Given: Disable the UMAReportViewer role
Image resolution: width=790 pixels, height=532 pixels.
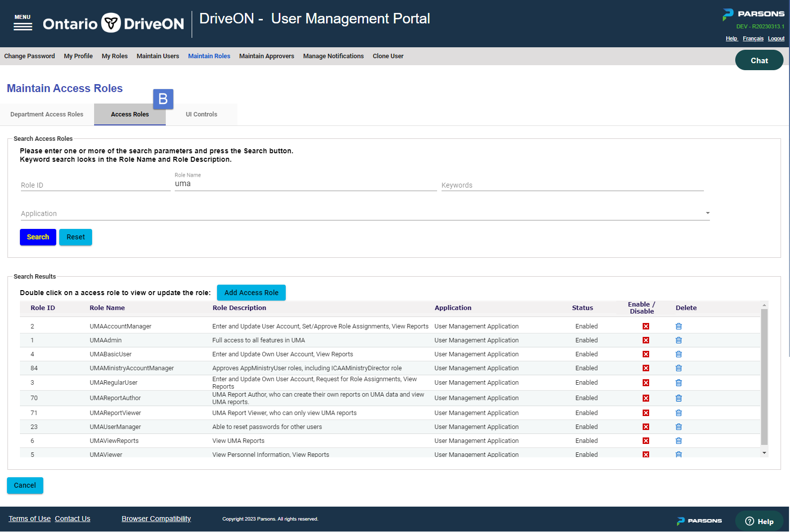Looking at the screenshot, I should point(646,413).
